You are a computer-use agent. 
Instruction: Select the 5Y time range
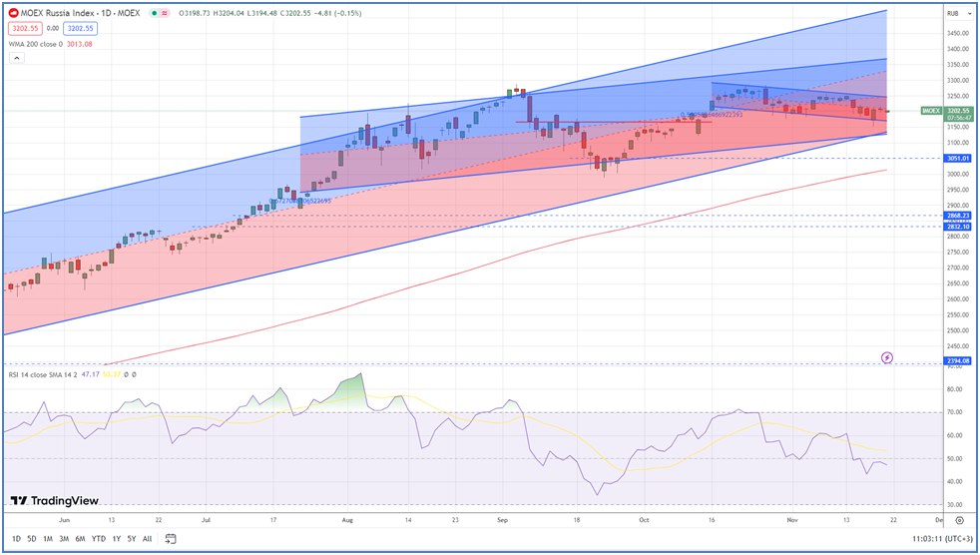coord(132,539)
